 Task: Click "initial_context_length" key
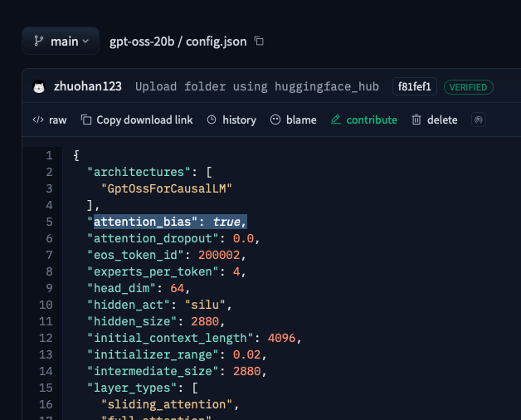[x=170, y=338]
